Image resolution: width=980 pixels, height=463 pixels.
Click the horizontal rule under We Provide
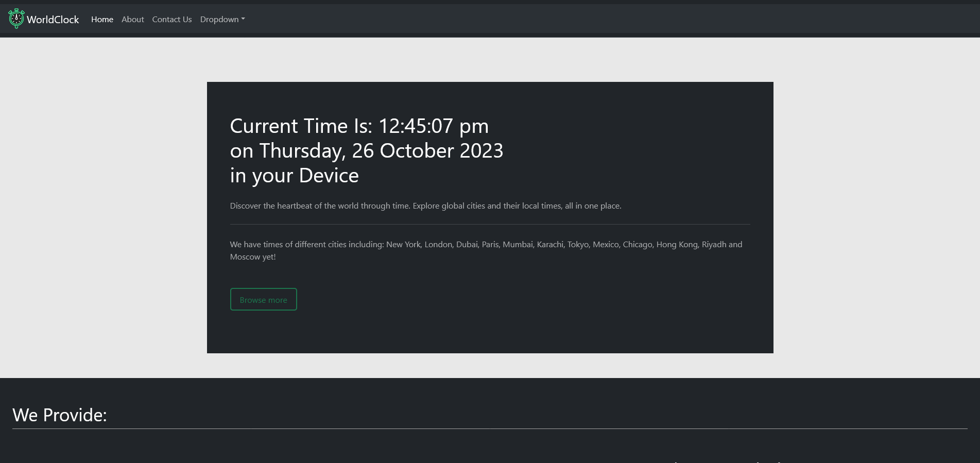pos(490,428)
